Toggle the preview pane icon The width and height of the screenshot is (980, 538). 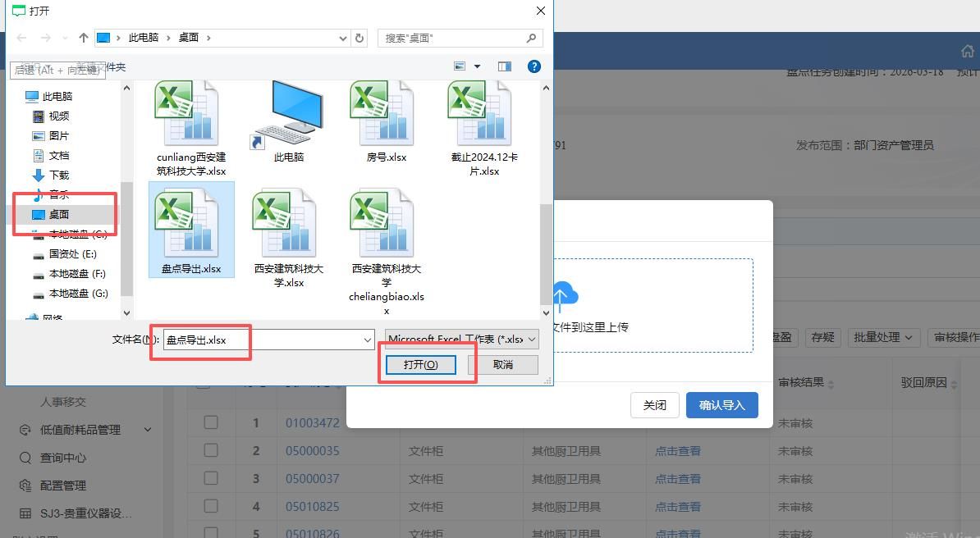(x=504, y=66)
